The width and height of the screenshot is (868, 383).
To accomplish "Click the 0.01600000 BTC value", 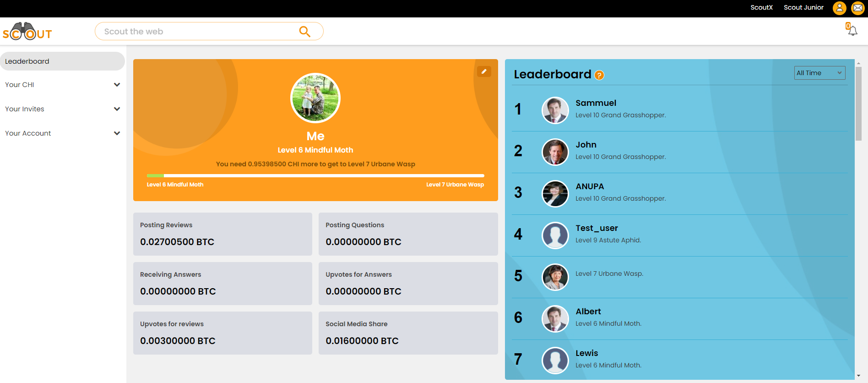I will [x=362, y=341].
